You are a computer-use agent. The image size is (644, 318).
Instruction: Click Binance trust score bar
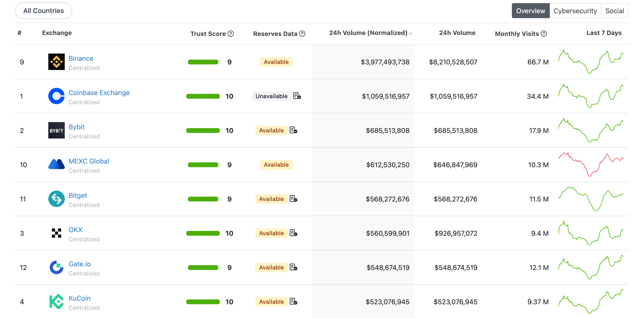tap(205, 62)
